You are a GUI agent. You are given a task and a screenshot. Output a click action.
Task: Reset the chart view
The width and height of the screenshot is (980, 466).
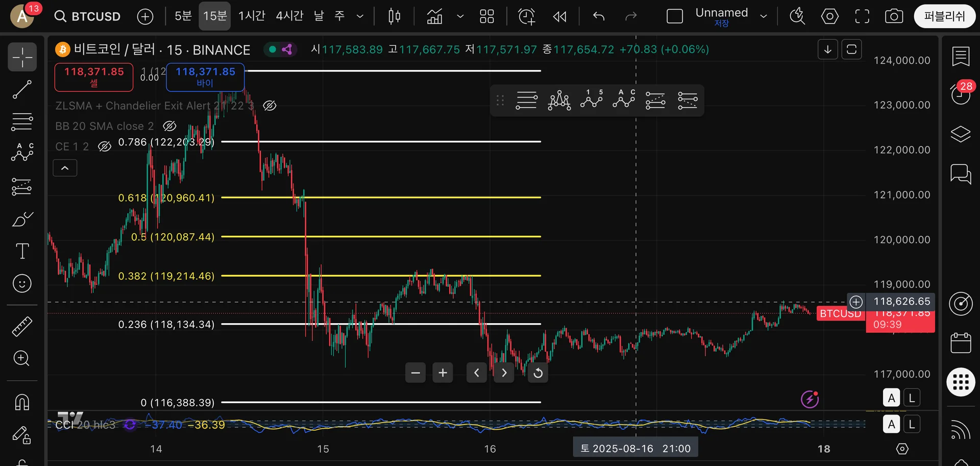coord(538,373)
